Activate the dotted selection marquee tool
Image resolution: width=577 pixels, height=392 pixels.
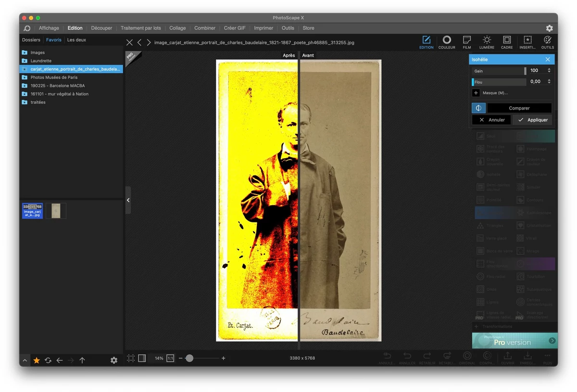pos(130,358)
